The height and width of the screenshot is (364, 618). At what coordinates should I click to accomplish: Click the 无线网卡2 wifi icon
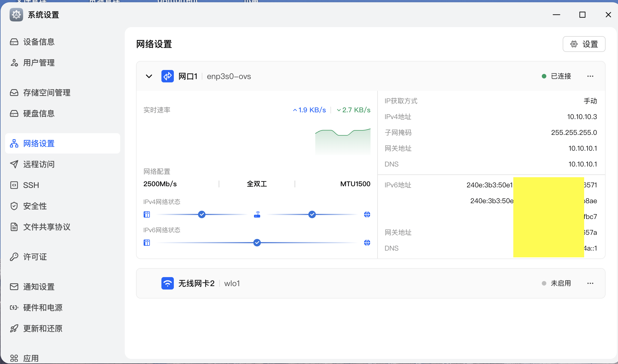point(167,283)
